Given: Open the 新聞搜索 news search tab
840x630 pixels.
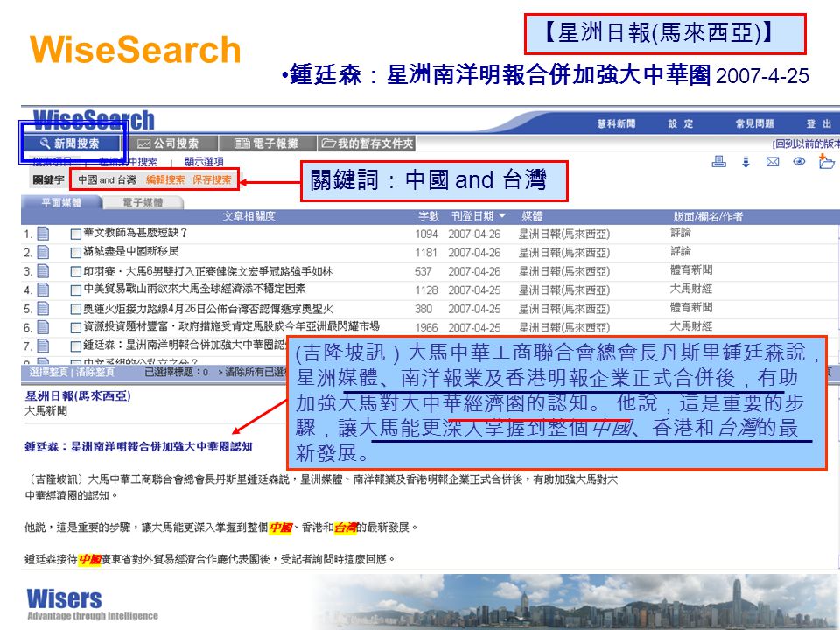Looking at the screenshot, I should tap(71, 143).
